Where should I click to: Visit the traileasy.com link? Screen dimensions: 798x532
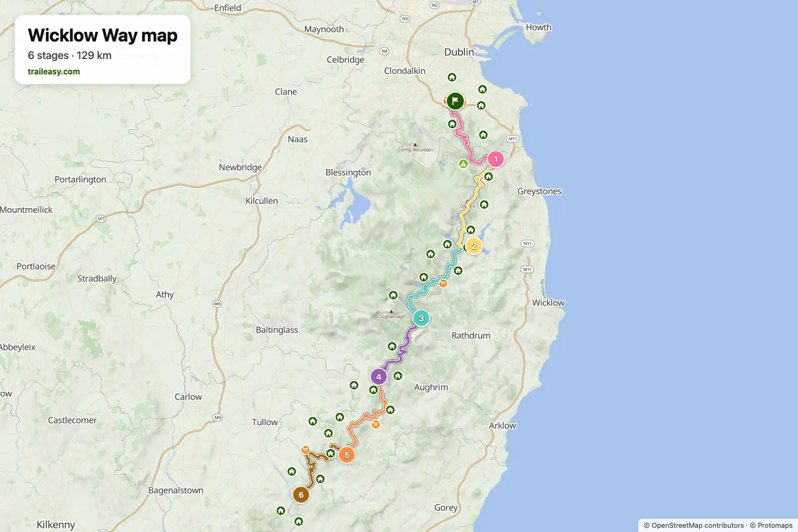54,71
